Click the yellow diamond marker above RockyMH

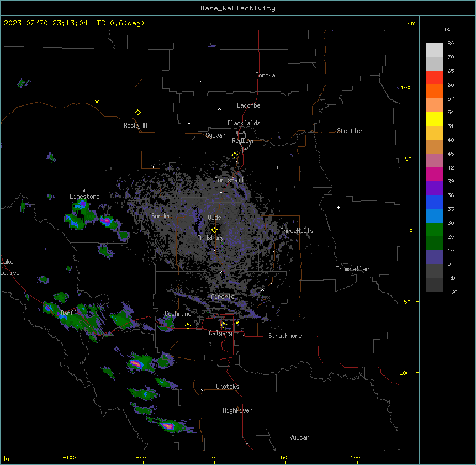click(137, 113)
